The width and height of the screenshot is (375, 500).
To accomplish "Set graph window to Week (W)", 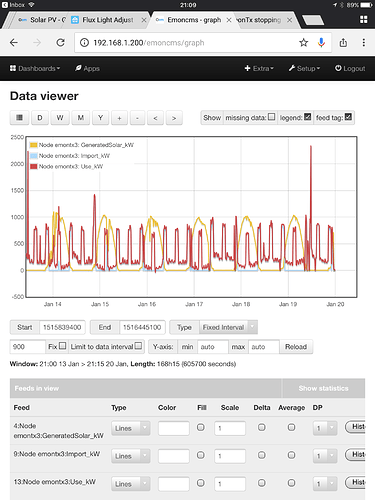I will 60,118.
